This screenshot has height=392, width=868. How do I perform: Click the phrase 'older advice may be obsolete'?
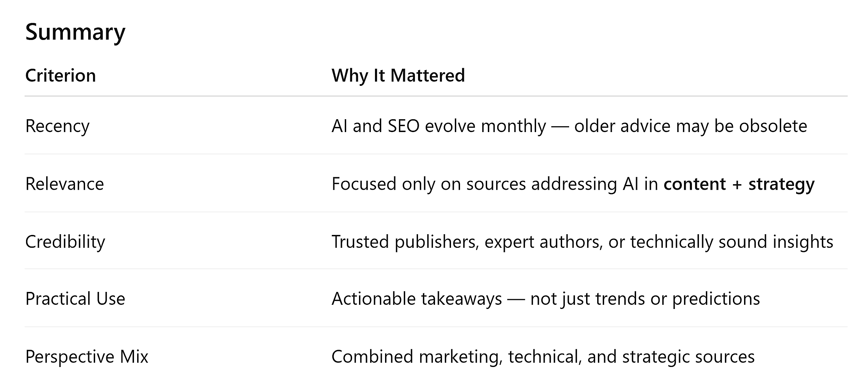pyautogui.click(x=690, y=126)
